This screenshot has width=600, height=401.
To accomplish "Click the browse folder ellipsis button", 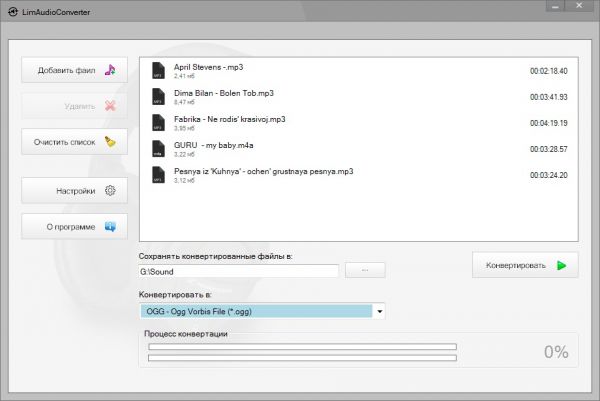I will 365,270.
